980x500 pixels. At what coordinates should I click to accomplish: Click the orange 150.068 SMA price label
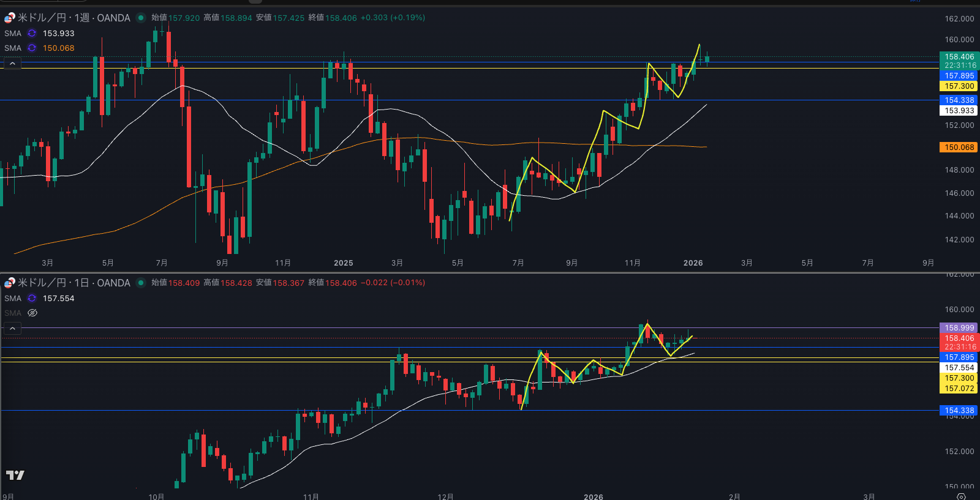click(x=959, y=147)
